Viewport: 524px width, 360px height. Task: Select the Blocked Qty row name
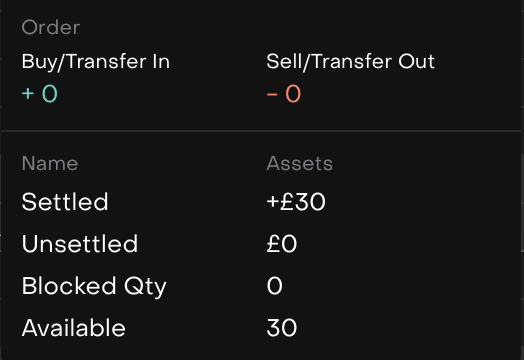click(94, 286)
